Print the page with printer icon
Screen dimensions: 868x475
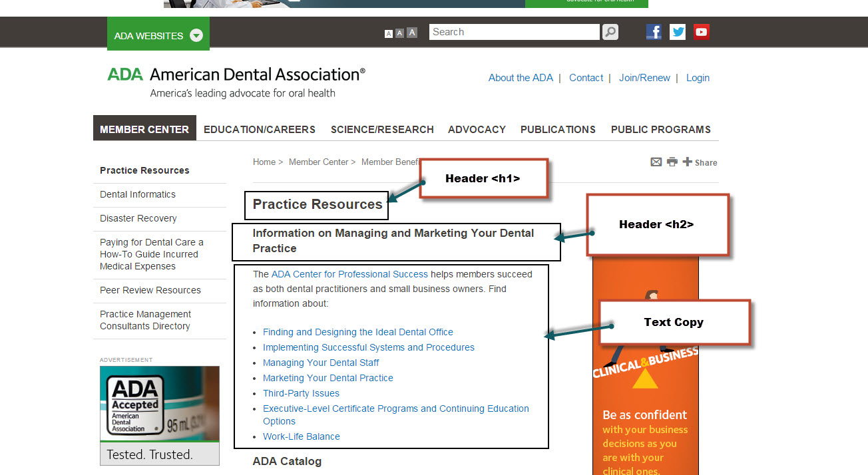[x=672, y=162]
